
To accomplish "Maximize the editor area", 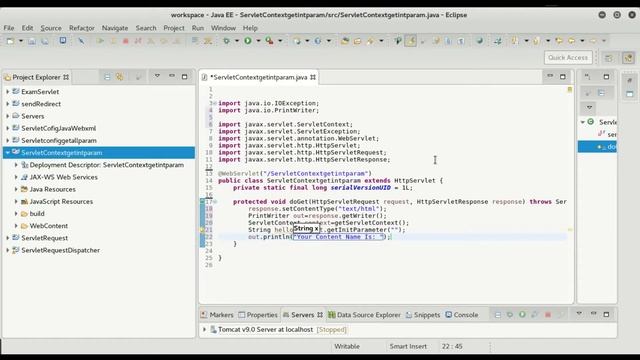I will pos(563,77).
